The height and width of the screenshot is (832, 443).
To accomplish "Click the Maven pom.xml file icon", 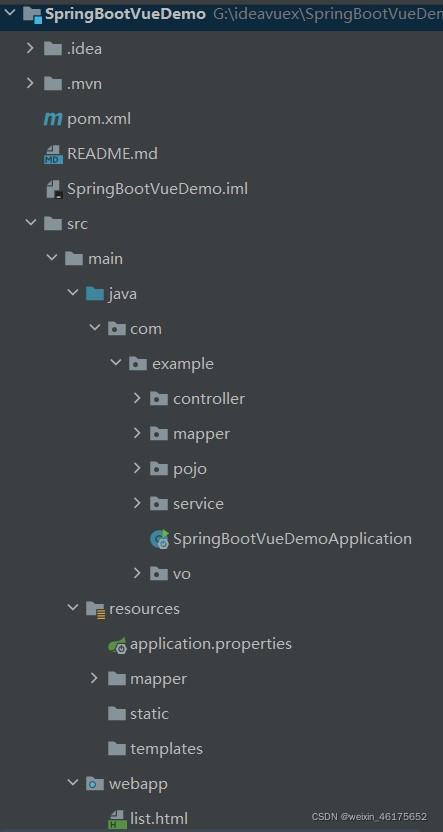I will pos(53,119).
